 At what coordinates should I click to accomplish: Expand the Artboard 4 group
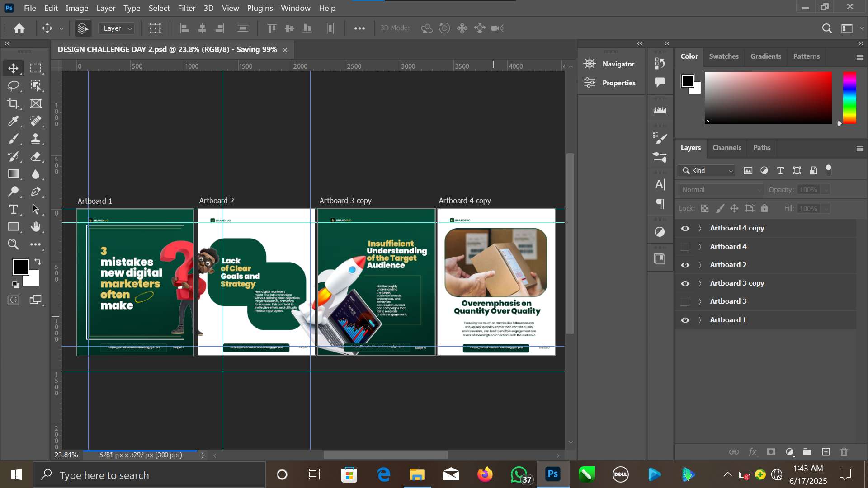(700, 247)
